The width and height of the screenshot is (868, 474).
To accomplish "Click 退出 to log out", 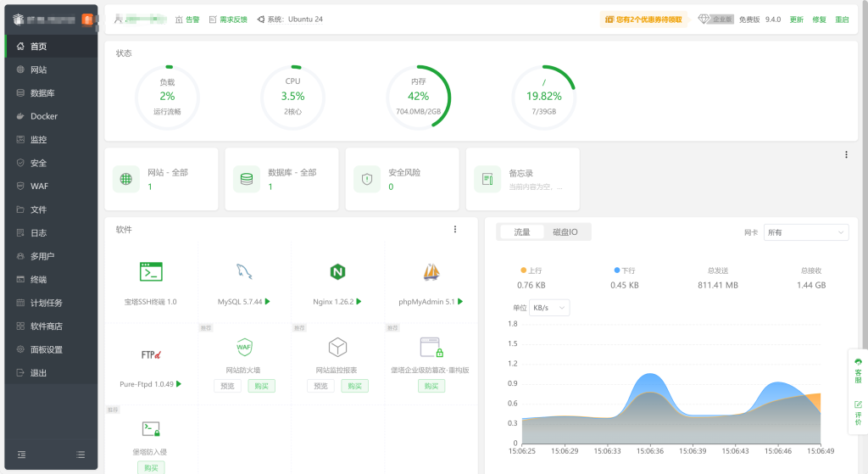I will 51,372.
